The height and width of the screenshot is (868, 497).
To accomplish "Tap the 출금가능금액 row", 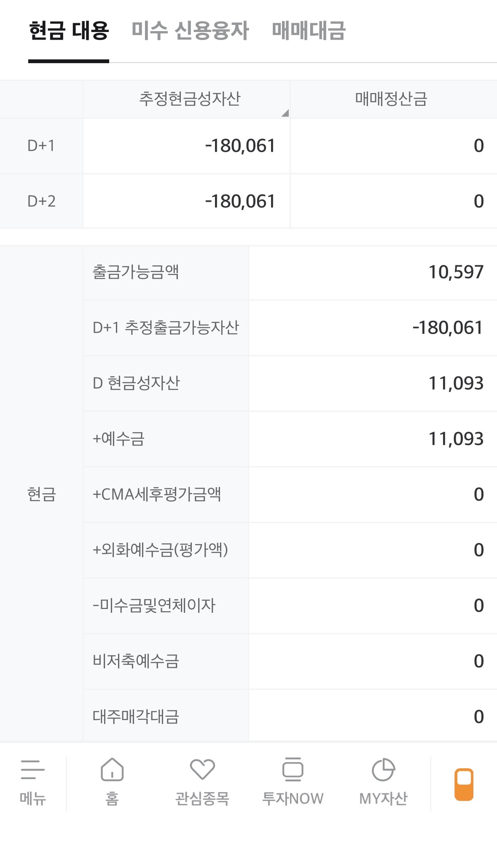I will pyautogui.click(x=290, y=272).
